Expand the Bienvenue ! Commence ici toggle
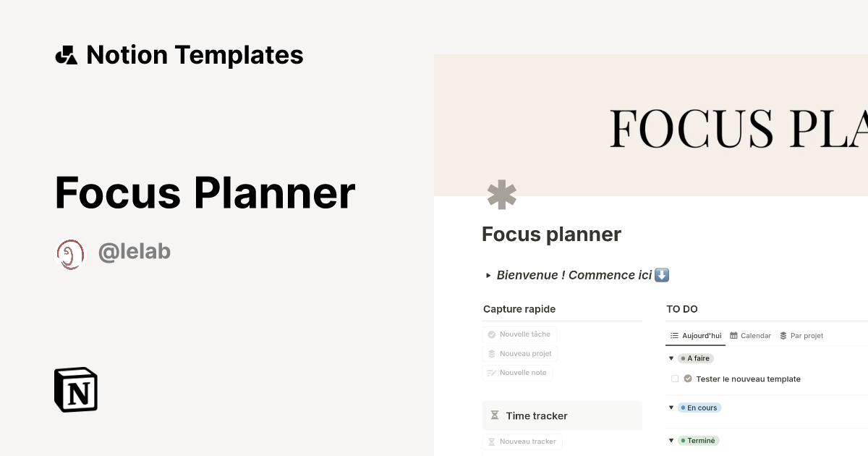This screenshot has width=868, height=456. [488, 275]
